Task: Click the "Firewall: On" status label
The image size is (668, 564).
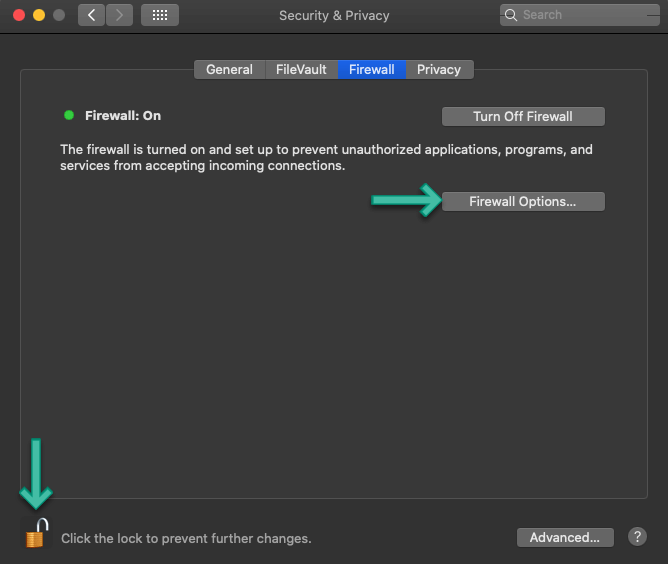Action: click(123, 115)
